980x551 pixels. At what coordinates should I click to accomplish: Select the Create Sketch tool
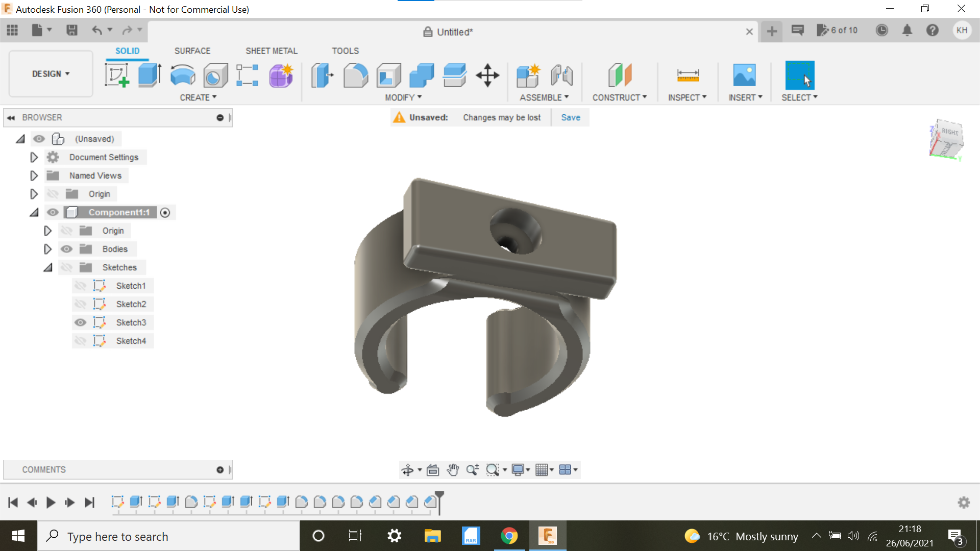tap(117, 75)
